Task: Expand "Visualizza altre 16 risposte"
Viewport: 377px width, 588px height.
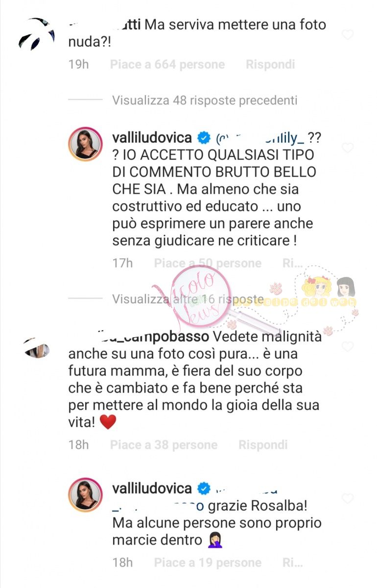Action: [x=188, y=299]
